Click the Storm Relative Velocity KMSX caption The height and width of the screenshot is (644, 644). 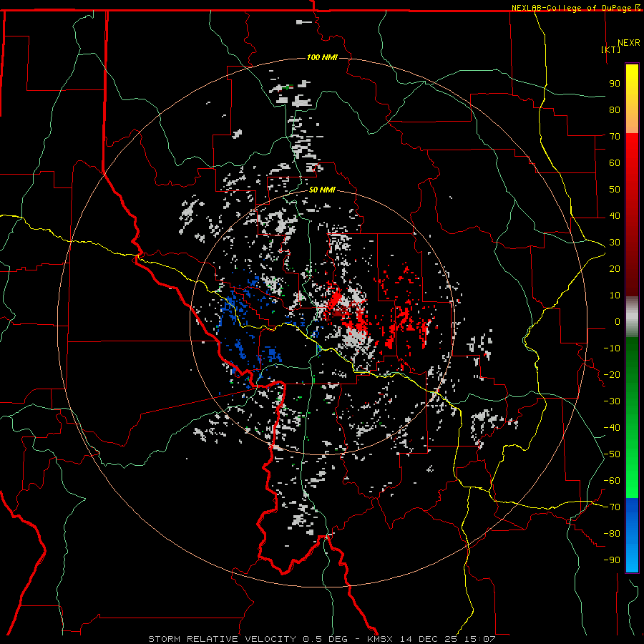pyautogui.click(x=321, y=639)
